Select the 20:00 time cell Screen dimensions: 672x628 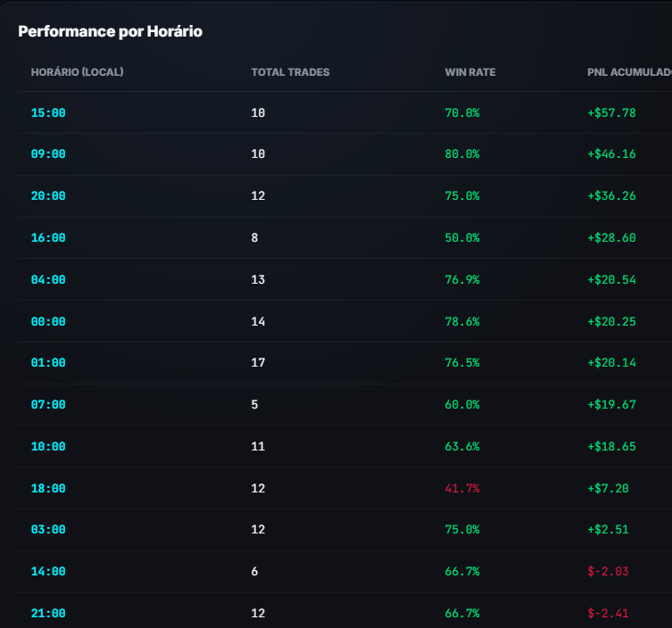click(48, 196)
